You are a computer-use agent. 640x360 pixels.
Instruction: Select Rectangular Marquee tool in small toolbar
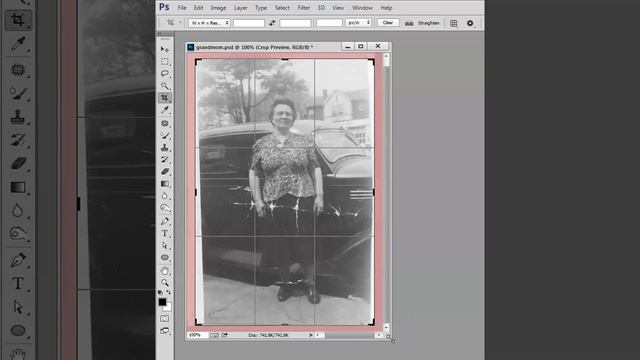pos(164,62)
